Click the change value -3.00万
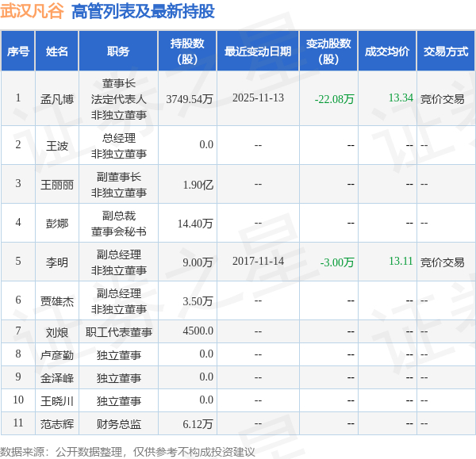476x459 pixels. (x=337, y=262)
